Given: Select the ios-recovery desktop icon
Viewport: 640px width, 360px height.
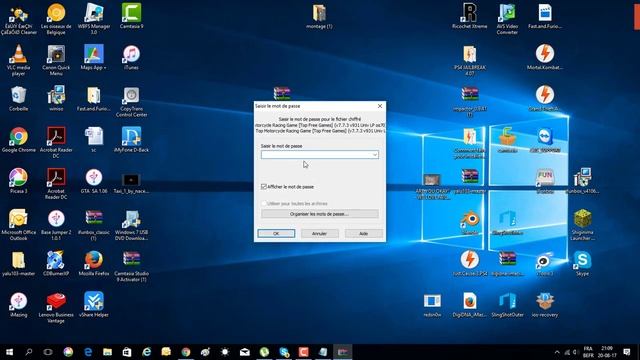Looking at the screenshot, I should 544,305.
